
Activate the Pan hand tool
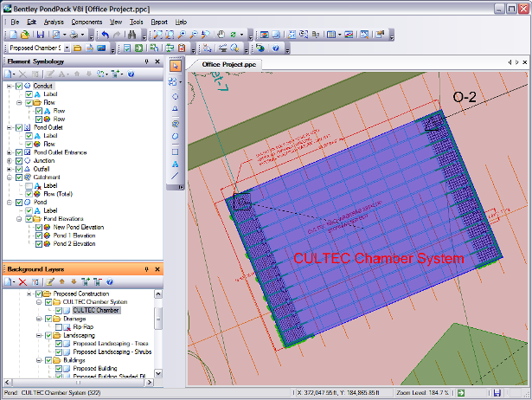[x=221, y=35]
